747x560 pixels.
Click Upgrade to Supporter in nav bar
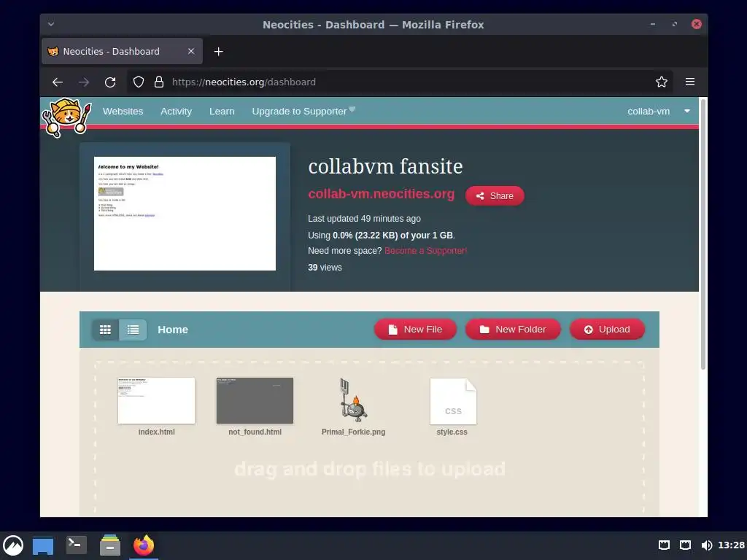pyautogui.click(x=303, y=111)
